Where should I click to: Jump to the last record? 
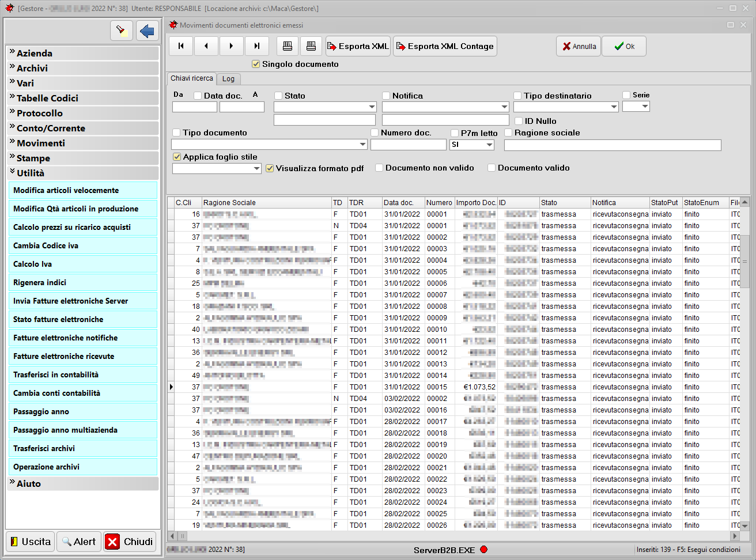pos(257,46)
